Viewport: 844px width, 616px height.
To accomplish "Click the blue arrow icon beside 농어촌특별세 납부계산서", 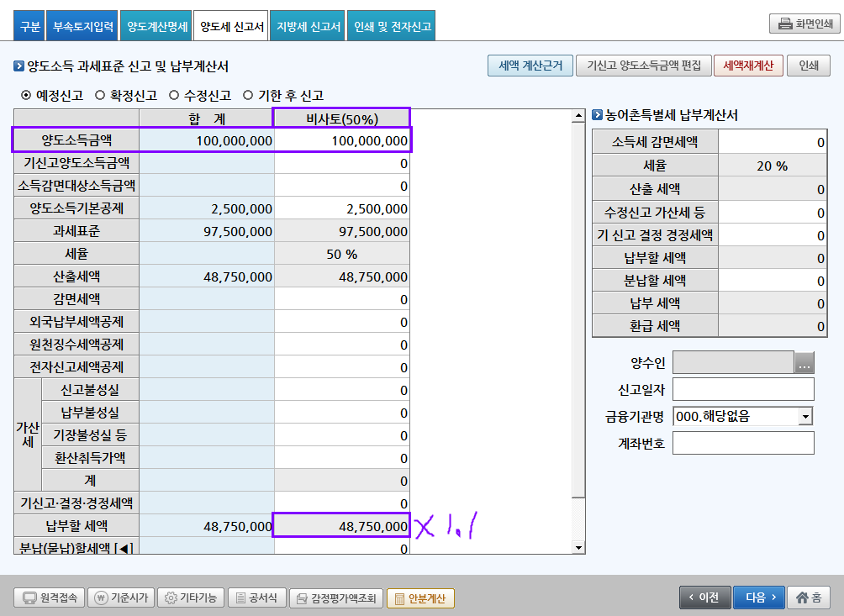I will [597, 114].
